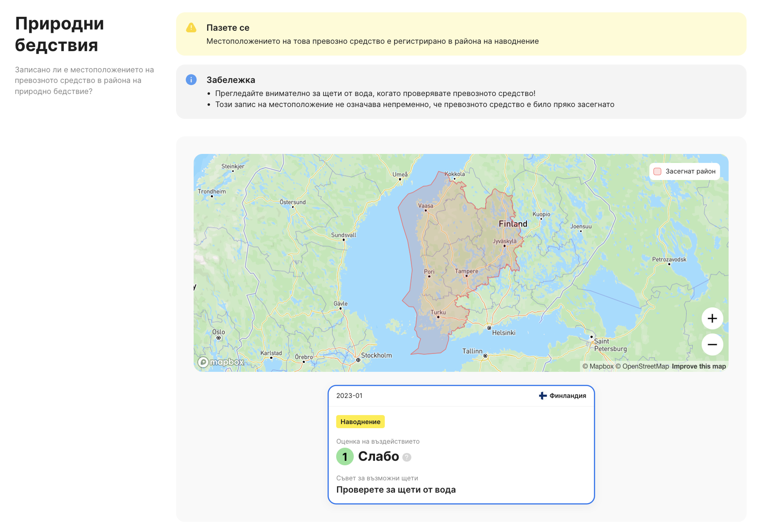Zoom in the map with plus button

point(712,318)
